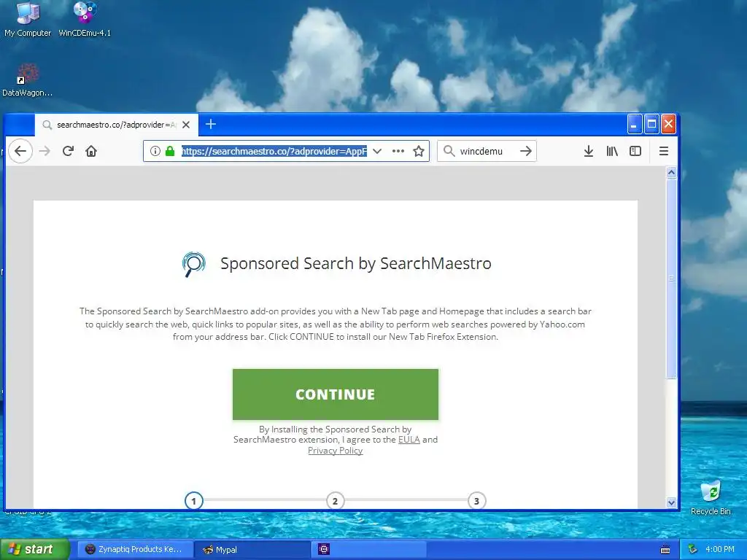Open a new tab with plus button
The width and height of the screenshot is (747, 560).
pyautogui.click(x=211, y=124)
